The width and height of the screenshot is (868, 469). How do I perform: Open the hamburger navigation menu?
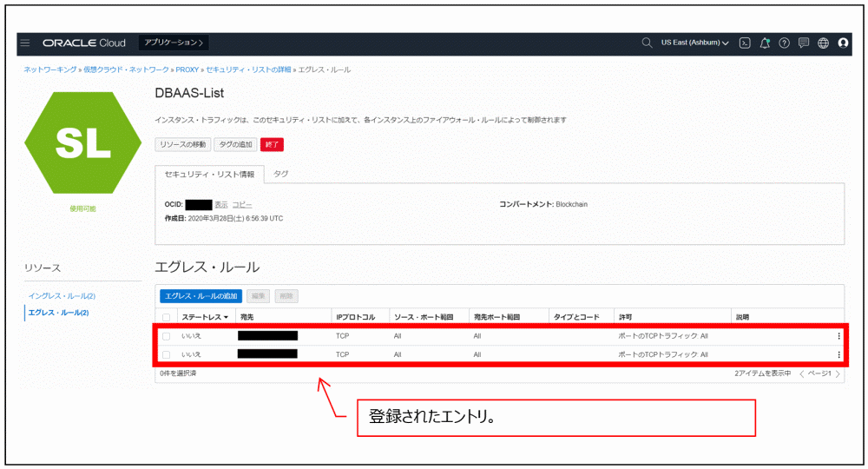coord(25,43)
